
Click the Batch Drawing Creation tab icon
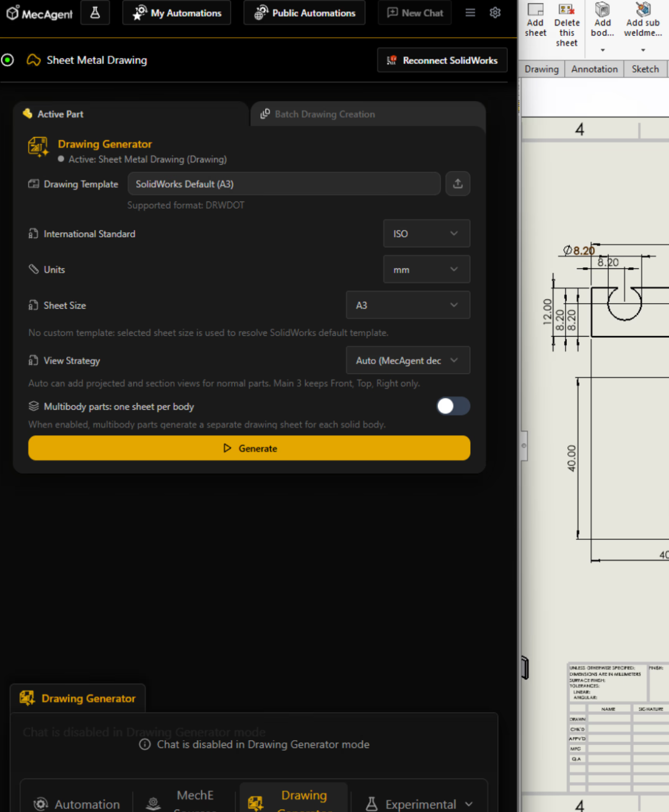pyautogui.click(x=265, y=113)
